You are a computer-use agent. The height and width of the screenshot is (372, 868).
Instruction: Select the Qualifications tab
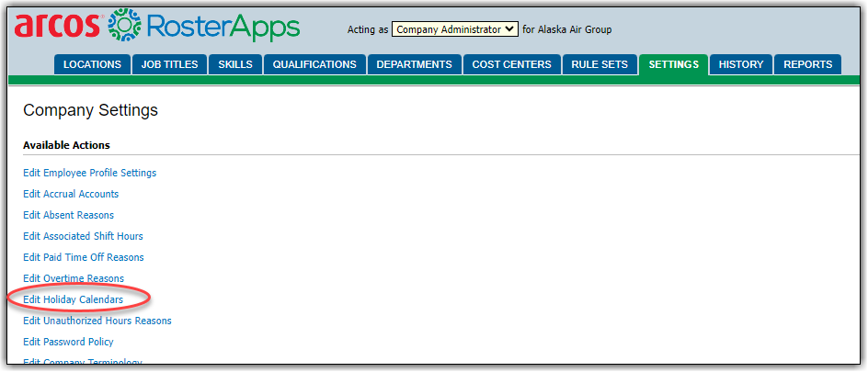coord(314,64)
